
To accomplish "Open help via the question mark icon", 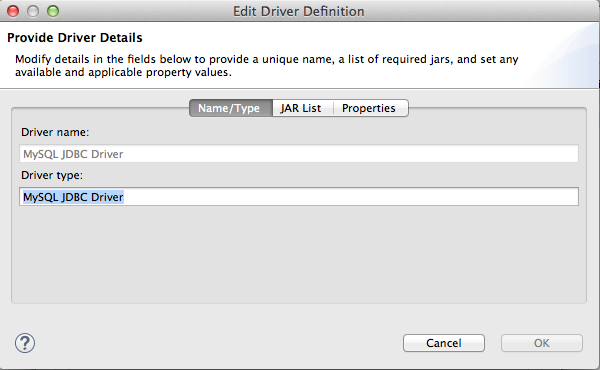I will pyautogui.click(x=25, y=343).
